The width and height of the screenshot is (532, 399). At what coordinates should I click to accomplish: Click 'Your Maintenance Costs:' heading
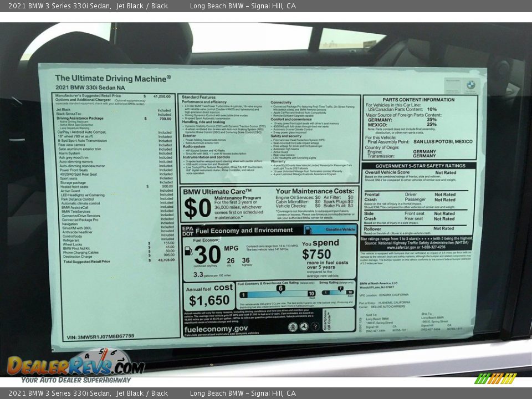tap(315, 191)
